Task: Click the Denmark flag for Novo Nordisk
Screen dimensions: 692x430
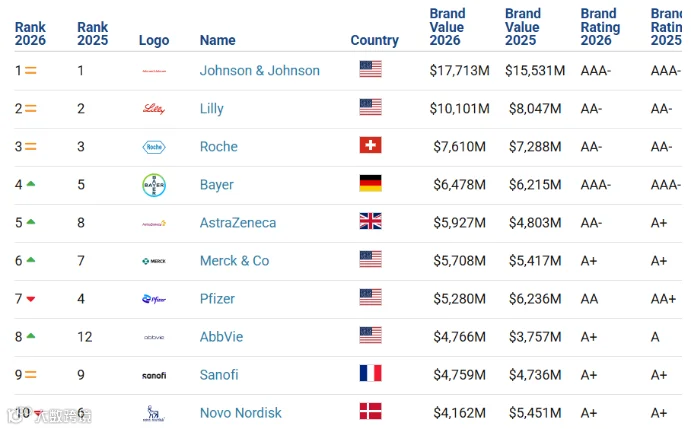Action: [x=370, y=411]
